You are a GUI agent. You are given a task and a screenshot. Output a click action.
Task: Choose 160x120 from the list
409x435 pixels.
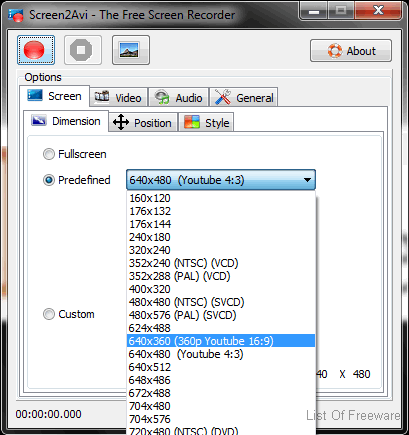pyautogui.click(x=221, y=198)
